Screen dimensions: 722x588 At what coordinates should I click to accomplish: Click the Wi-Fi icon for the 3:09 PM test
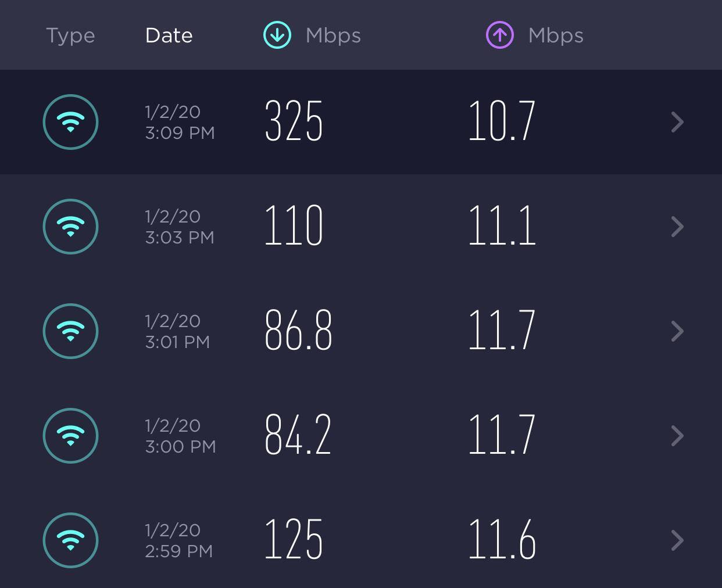pyautogui.click(x=70, y=122)
